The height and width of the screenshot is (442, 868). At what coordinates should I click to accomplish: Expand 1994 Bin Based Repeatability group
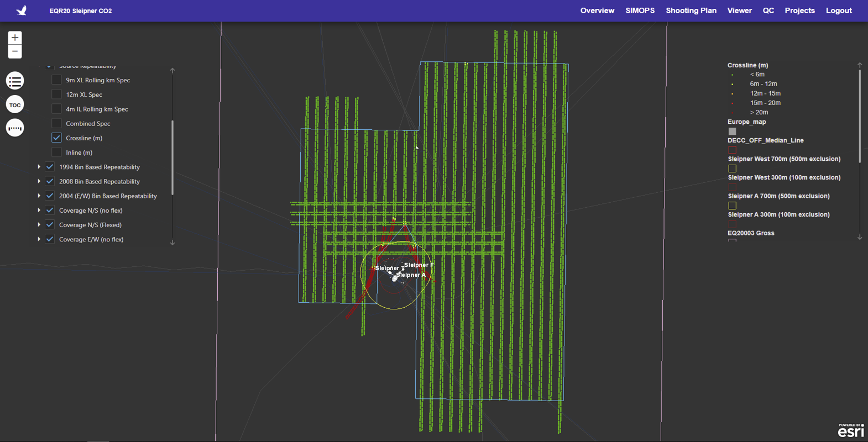point(39,167)
